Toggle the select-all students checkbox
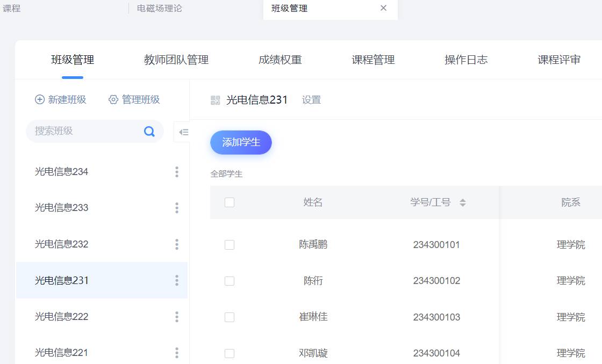Viewport: 602px width, 364px height. (x=230, y=202)
